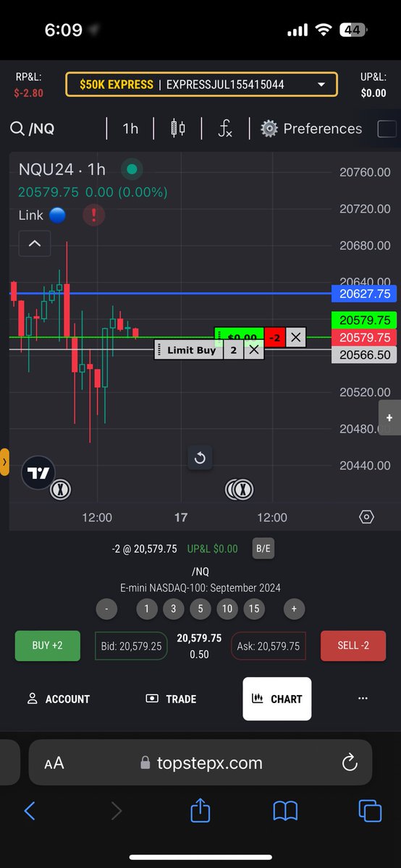This screenshot has height=868, width=401.
Task: Expand left side panel orange tab
Action: [x=4, y=461]
